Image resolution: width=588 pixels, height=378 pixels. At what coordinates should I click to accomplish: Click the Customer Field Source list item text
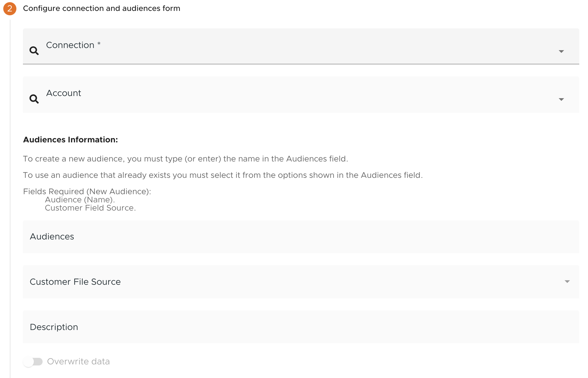pos(90,208)
